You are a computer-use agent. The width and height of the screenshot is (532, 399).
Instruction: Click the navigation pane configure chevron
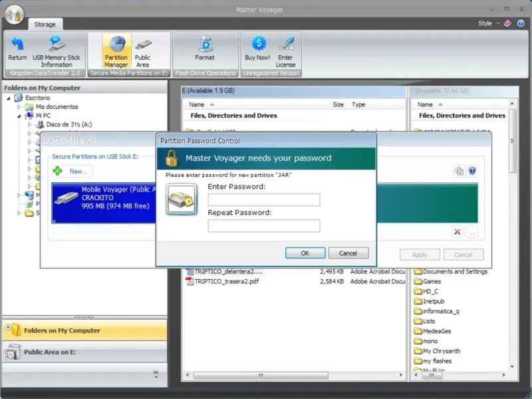tap(156, 374)
